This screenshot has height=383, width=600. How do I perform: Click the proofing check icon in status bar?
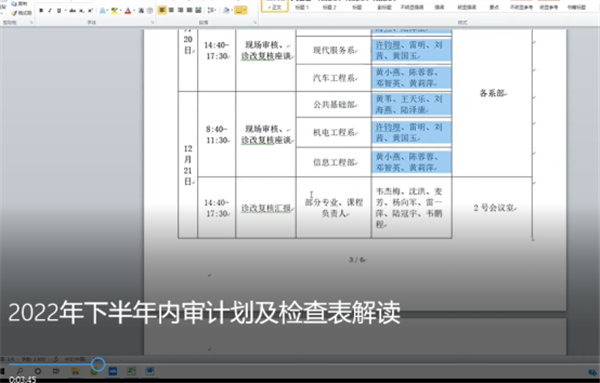tap(55, 359)
